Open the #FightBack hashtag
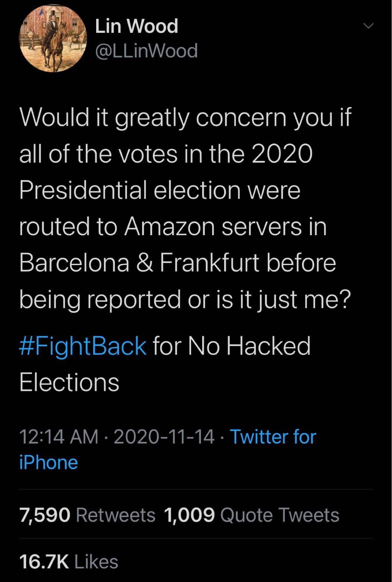This screenshot has width=392, height=582. 82,346
